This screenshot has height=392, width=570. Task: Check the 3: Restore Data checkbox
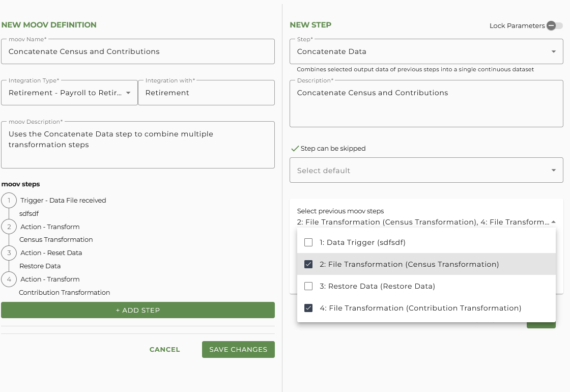(308, 286)
